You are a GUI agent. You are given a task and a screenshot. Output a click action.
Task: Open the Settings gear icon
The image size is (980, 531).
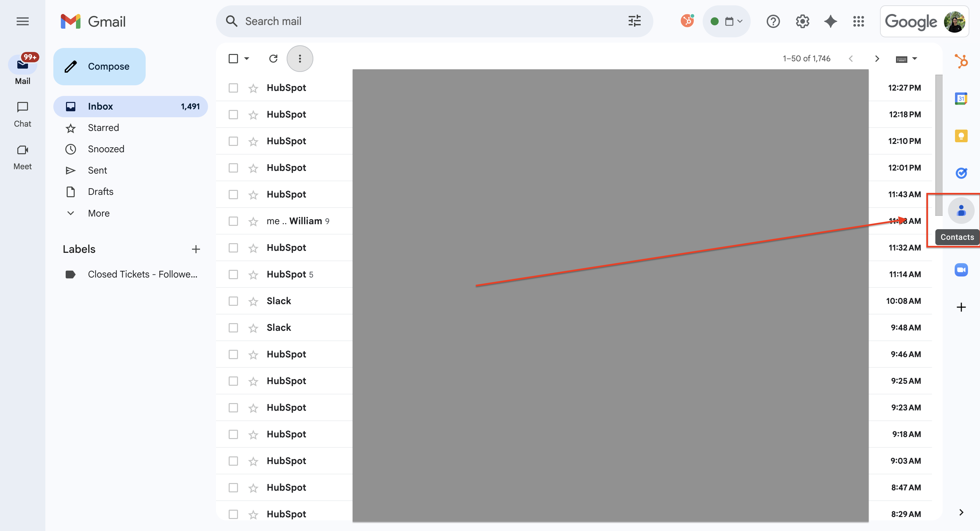pos(802,21)
